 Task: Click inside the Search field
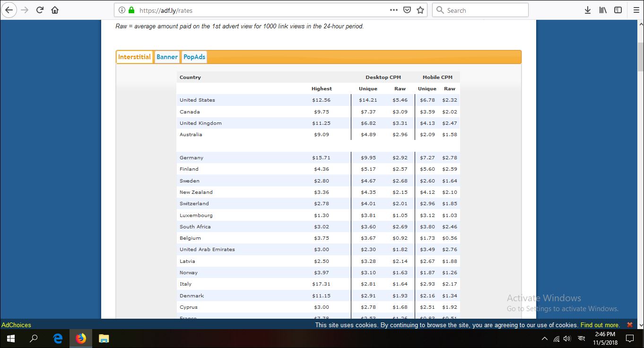480,9
